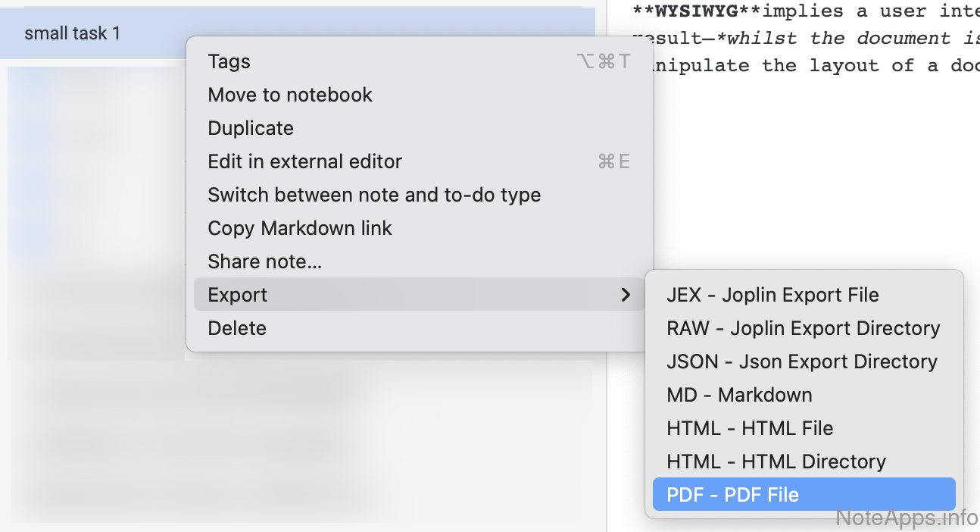Click the Export submenu chevron arrow

click(x=626, y=296)
